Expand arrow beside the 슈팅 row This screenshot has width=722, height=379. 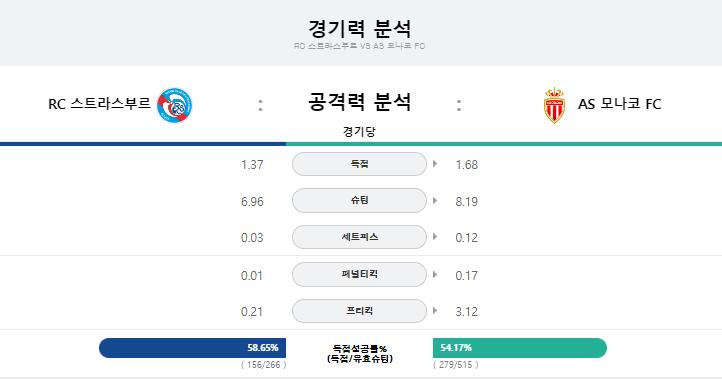[435, 201]
